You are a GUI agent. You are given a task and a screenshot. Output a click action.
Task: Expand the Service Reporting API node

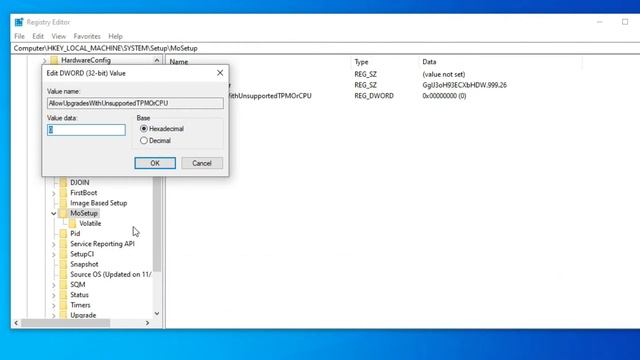pyautogui.click(x=53, y=244)
